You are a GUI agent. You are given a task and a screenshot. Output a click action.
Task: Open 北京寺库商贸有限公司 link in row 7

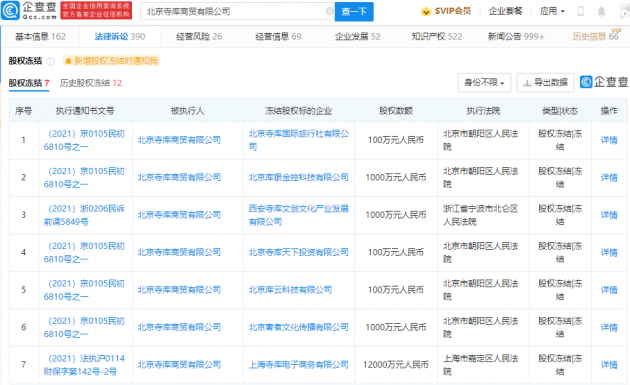(x=179, y=365)
